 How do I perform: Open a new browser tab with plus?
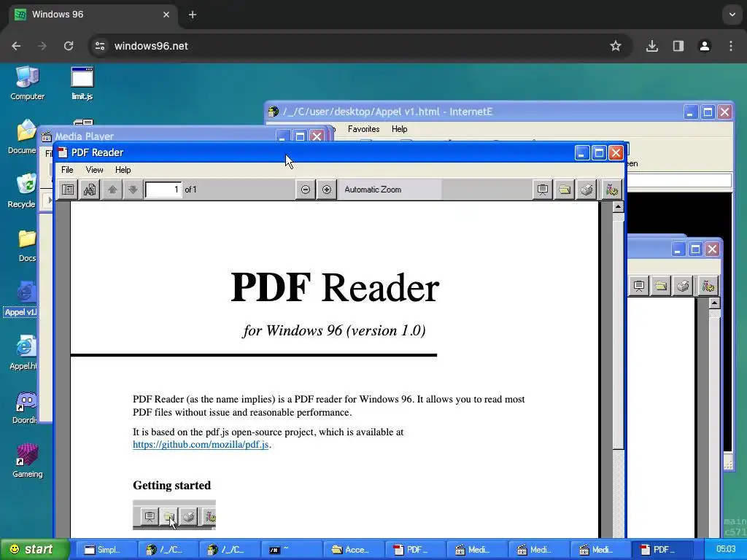(x=193, y=15)
